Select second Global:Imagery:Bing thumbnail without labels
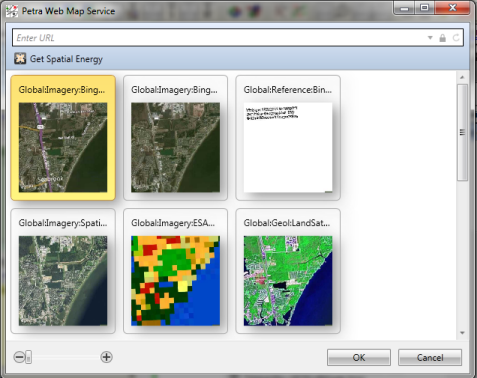 coord(175,138)
